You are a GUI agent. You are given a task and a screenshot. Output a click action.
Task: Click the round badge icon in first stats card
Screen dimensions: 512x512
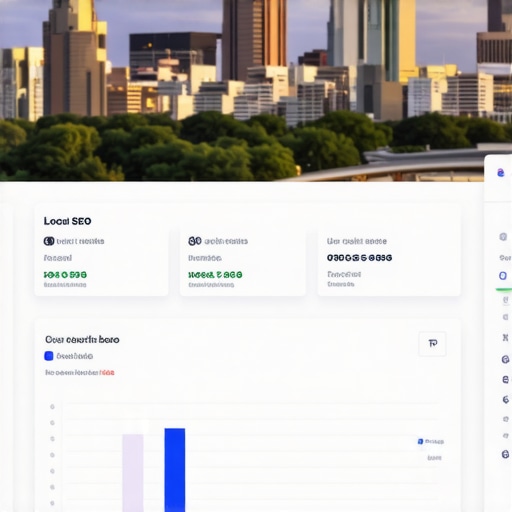49,241
